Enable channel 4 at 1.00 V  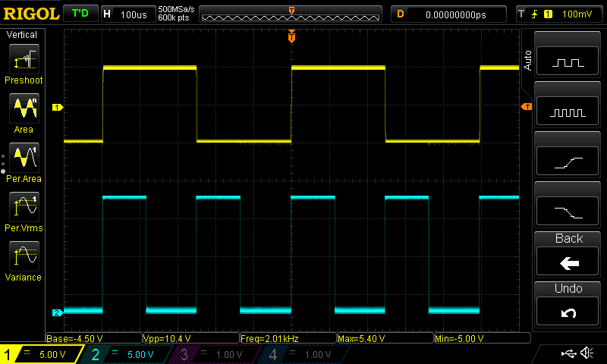pos(306,354)
